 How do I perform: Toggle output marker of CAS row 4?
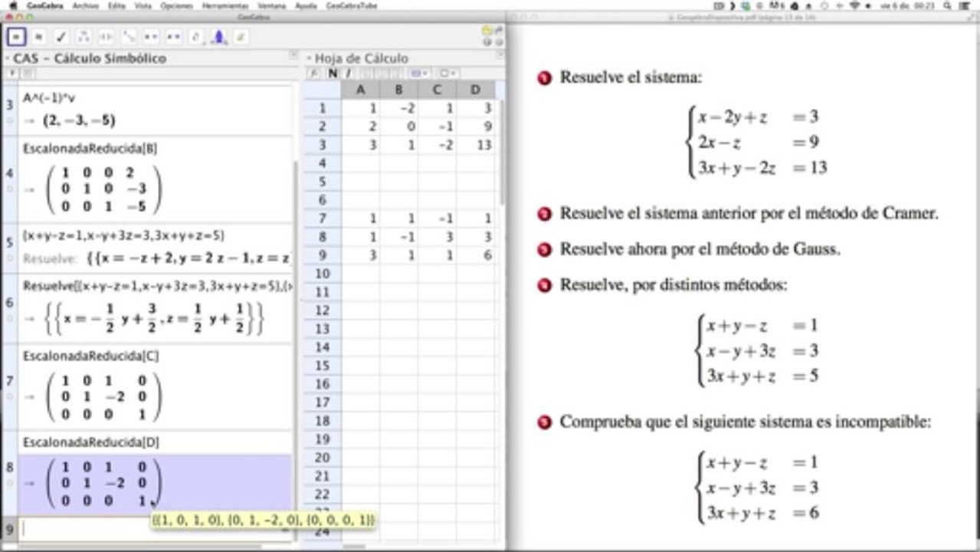click(x=10, y=189)
